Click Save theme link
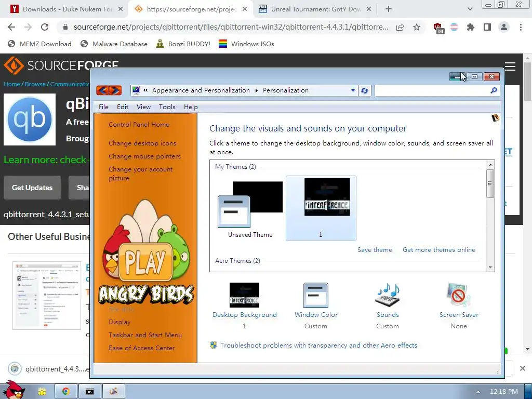Screen dimensions: 532x399 coord(375,250)
